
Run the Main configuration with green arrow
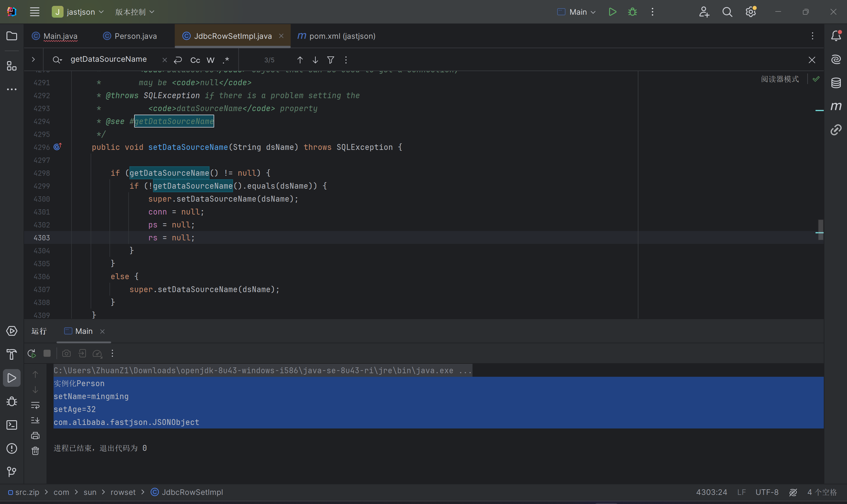612,12
